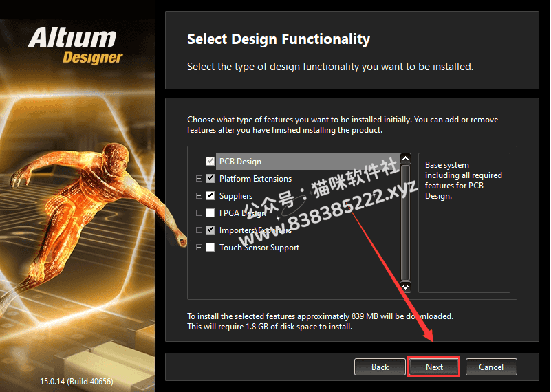Expand the Touch Sensor Support node
The width and height of the screenshot is (551, 392).
[x=199, y=248]
